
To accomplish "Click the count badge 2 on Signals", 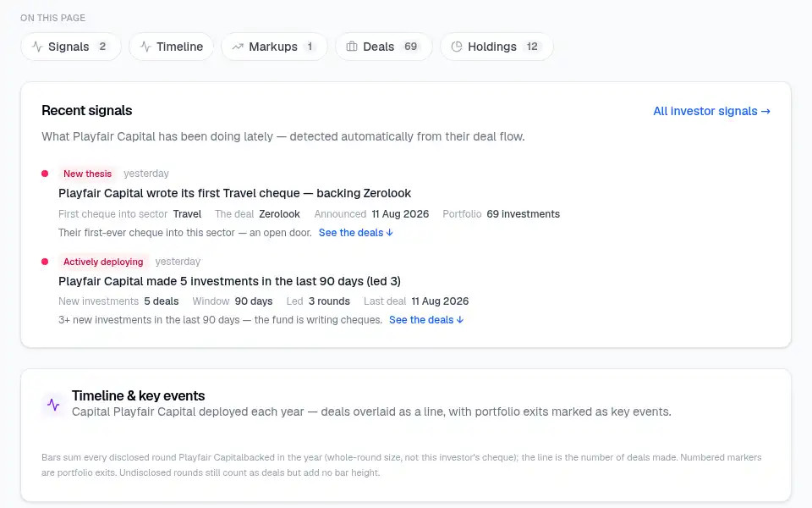I will pyautogui.click(x=102, y=47).
